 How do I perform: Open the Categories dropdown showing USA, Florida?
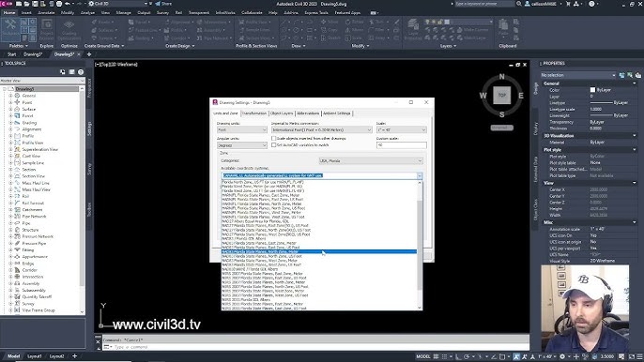pos(371,161)
